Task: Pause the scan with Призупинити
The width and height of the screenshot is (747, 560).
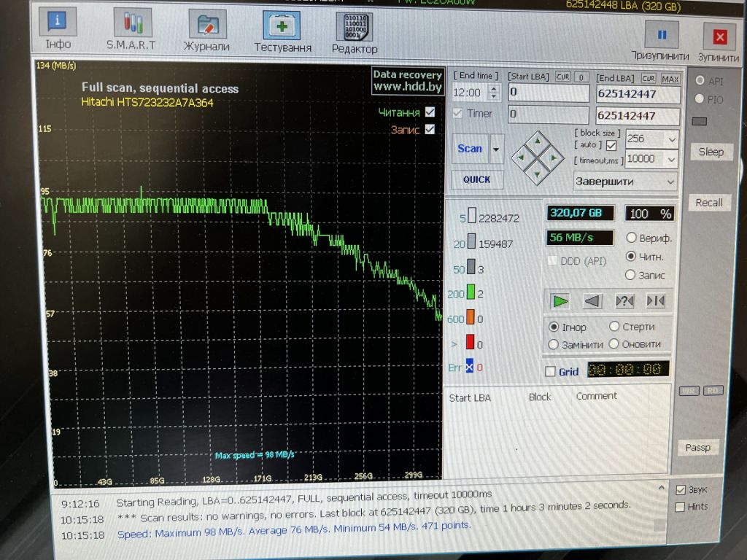Action: click(x=661, y=41)
